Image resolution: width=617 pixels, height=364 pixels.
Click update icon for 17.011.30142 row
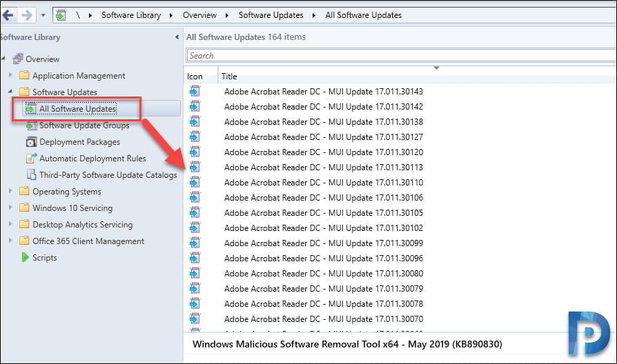195,107
